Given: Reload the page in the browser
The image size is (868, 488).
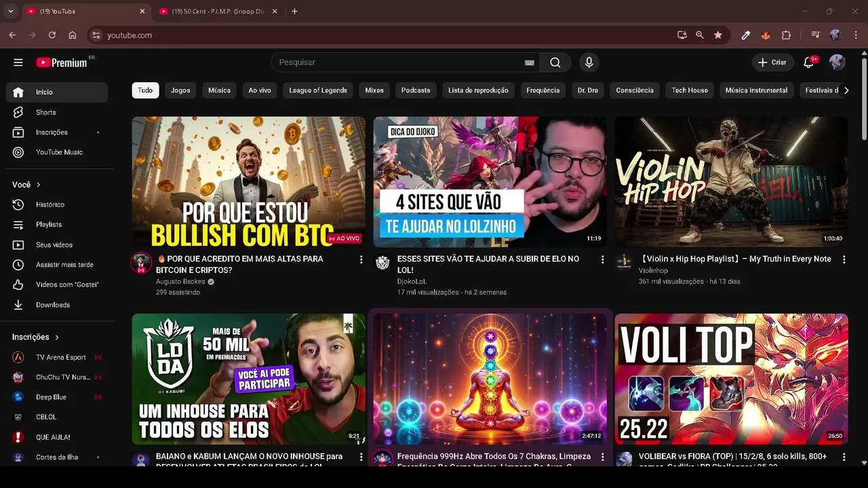Looking at the screenshot, I should click(52, 35).
